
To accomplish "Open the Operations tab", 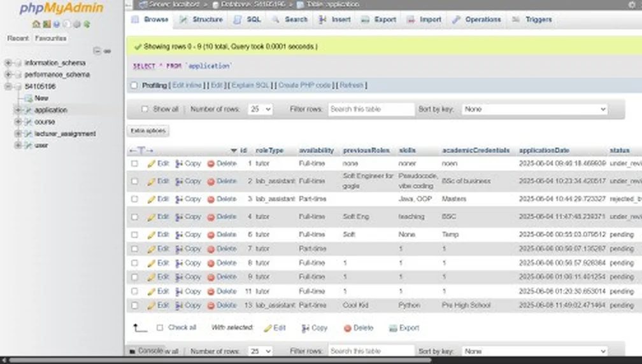I will (476, 19).
